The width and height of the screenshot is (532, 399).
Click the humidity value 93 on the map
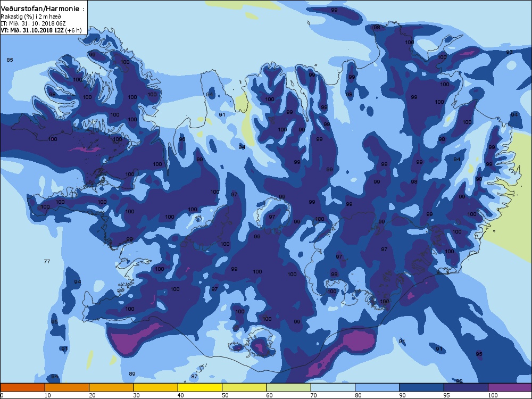[x=509, y=52]
